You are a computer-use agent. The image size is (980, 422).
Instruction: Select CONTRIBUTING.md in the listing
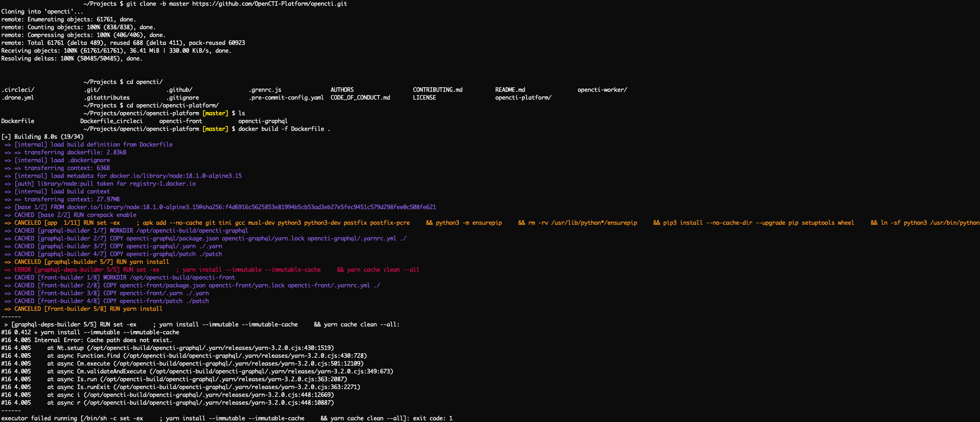point(438,90)
